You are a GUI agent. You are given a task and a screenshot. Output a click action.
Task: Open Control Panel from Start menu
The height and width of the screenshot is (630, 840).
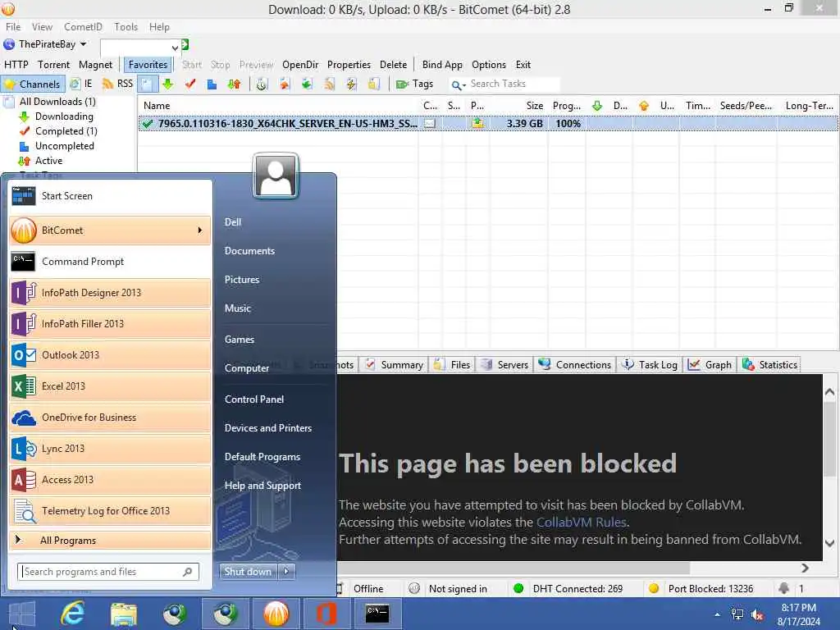pyautogui.click(x=254, y=399)
